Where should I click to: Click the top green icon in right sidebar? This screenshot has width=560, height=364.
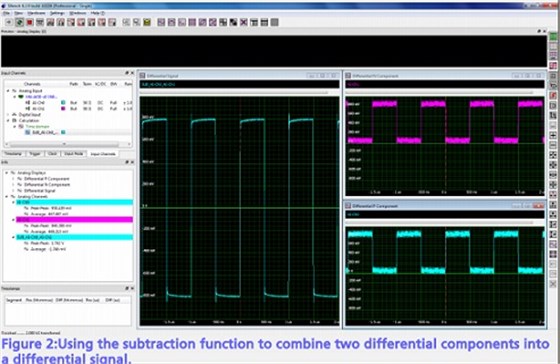(x=553, y=36)
